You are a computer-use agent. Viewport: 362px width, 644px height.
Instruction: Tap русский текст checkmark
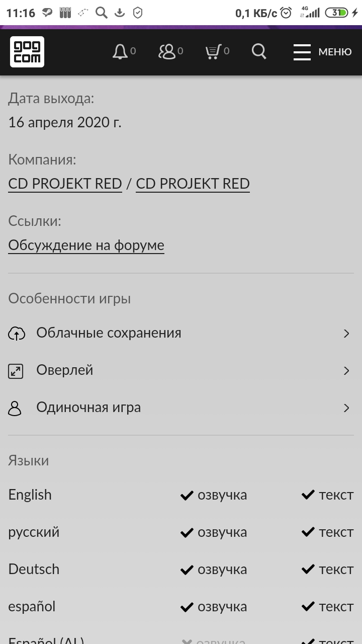308,533
